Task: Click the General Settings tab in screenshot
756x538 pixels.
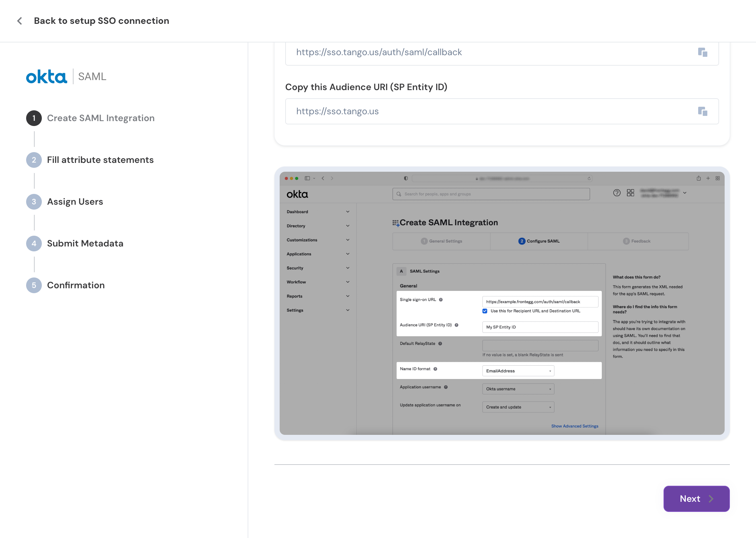Action: pyautogui.click(x=441, y=241)
